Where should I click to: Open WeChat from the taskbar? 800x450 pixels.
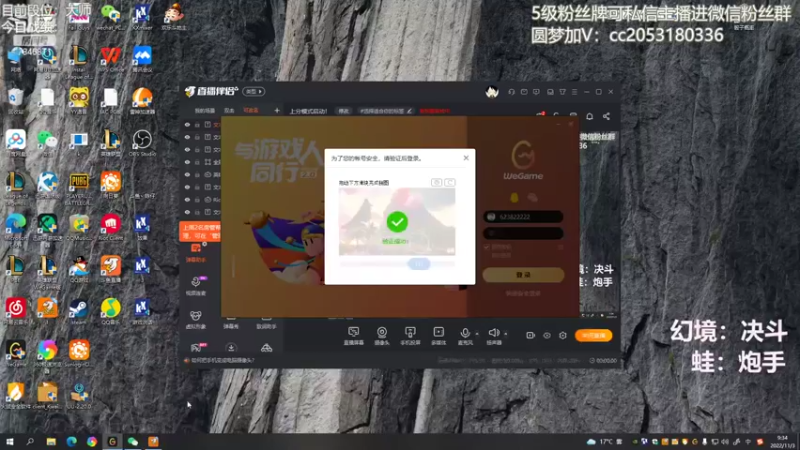point(133,441)
